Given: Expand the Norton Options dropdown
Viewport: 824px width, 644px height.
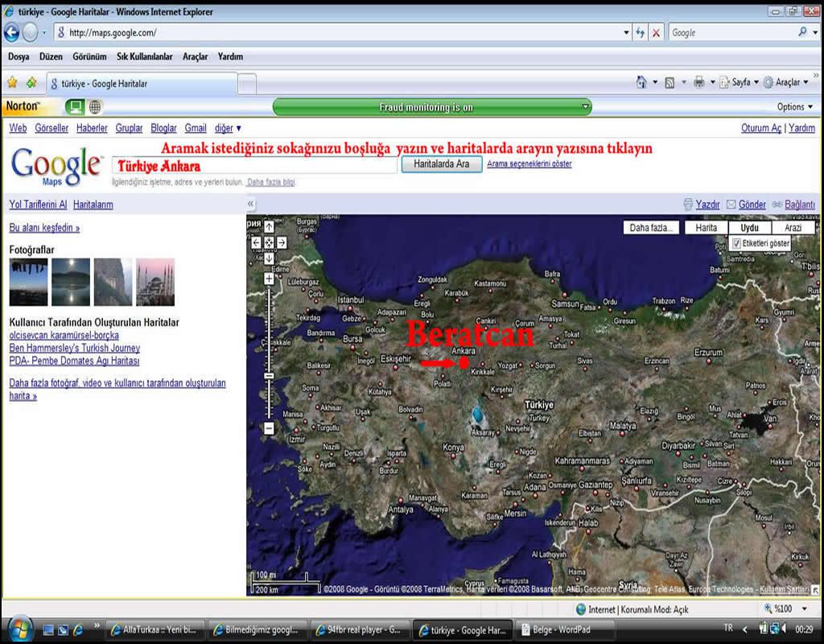Looking at the screenshot, I should pyautogui.click(x=795, y=107).
